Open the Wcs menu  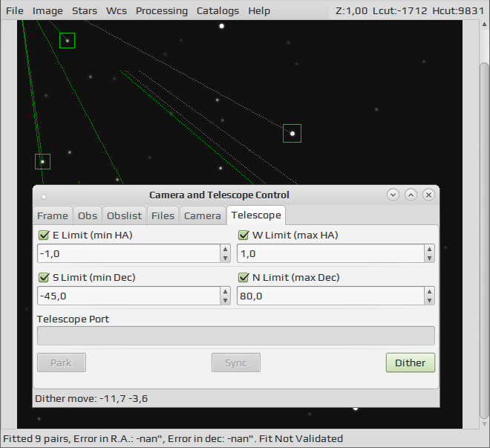[117, 10]
